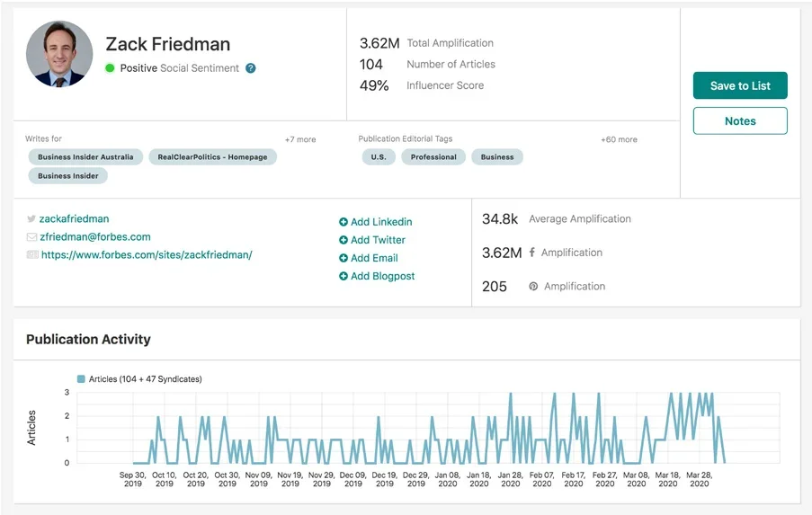The image size is (812, 515).
Task: Click the Pinterest icon next to Amplification
Action: coord(533,287)
